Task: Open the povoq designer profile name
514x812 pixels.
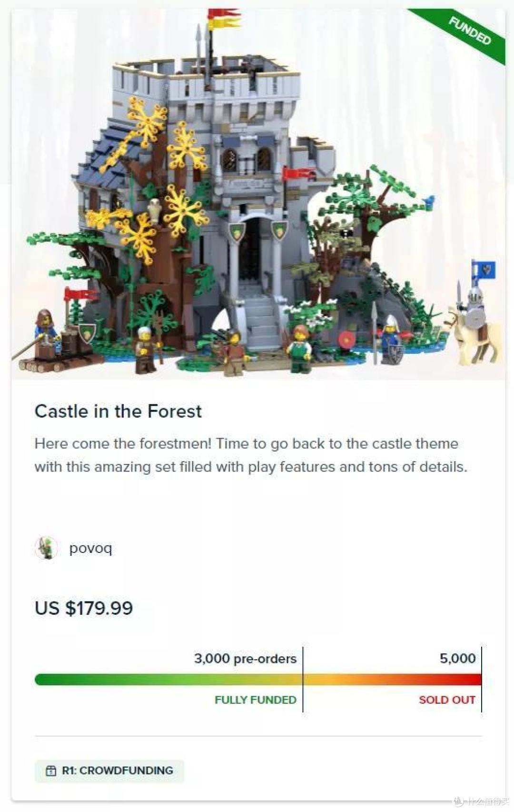Action: (x=90, y=548)
